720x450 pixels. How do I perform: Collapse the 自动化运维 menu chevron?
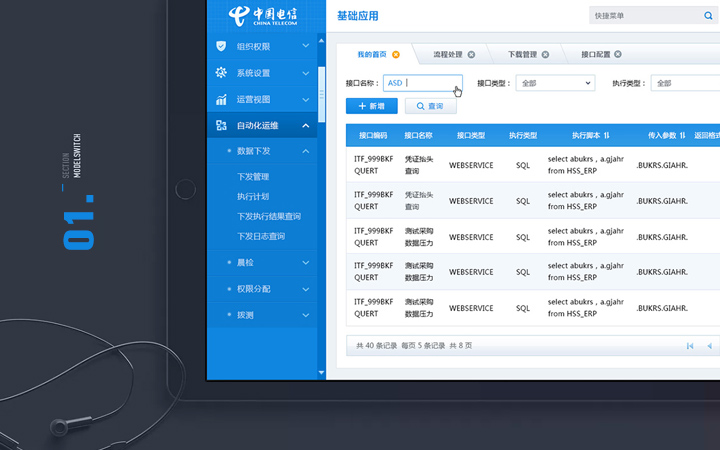pyautogui.click(x=305, y=125)
